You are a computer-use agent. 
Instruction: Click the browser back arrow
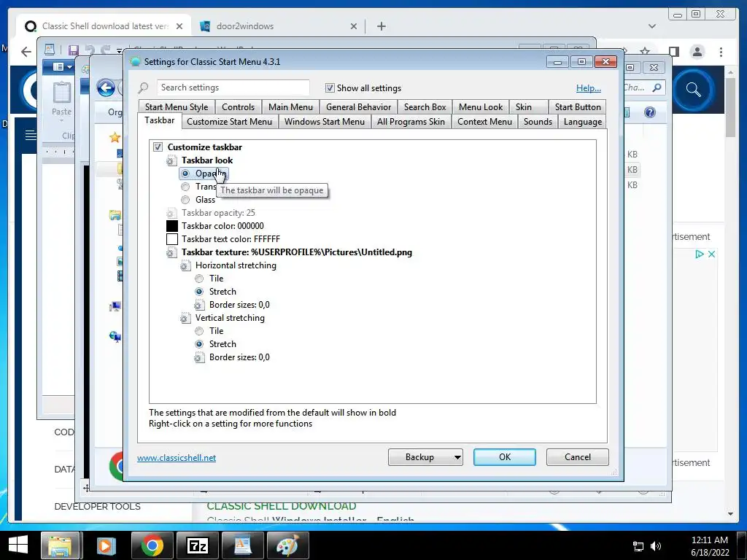tap(26, 52)
